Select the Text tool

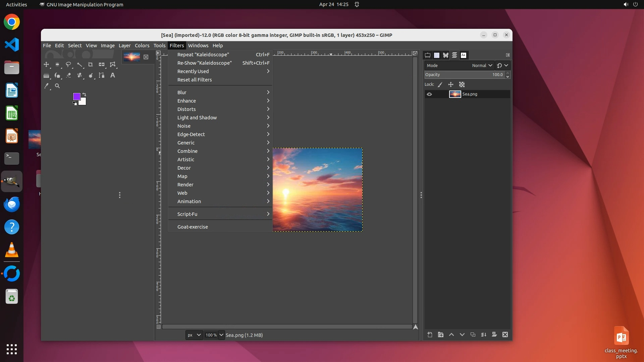113,75
